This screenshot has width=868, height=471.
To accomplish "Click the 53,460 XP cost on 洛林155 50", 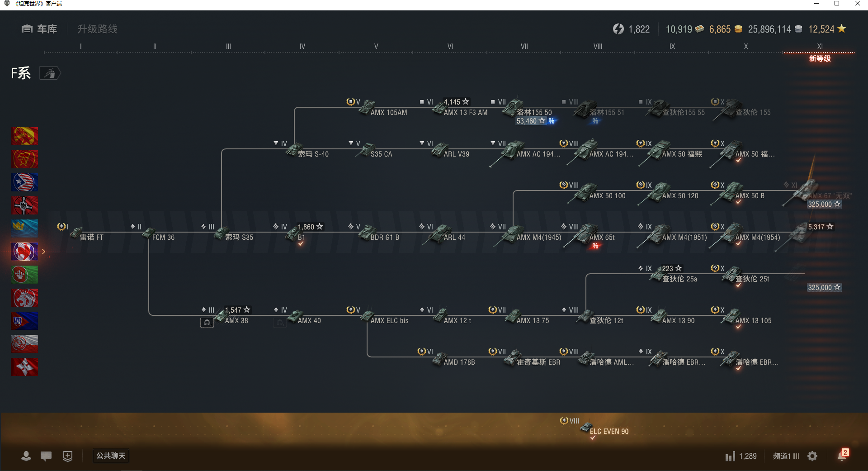I will [x=531, y=121].
